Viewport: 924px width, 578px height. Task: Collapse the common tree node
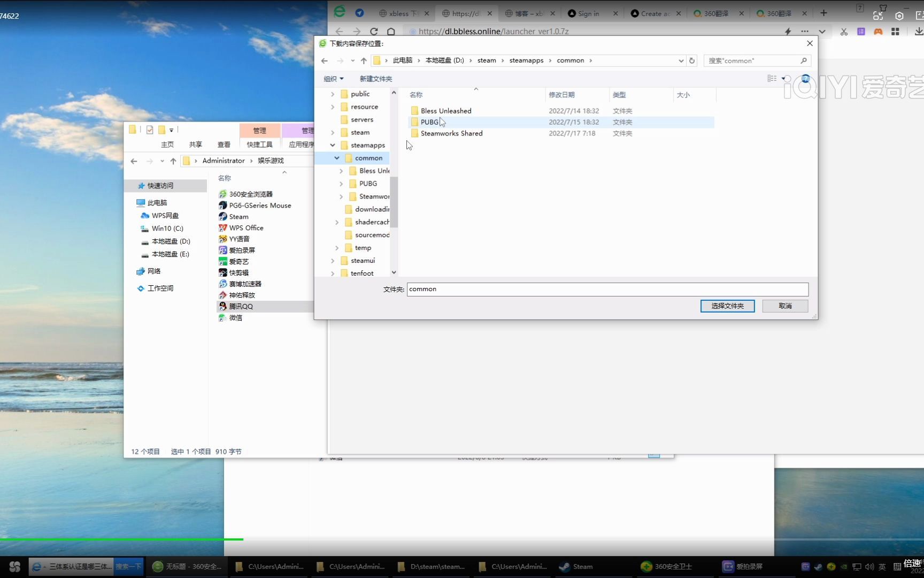[x=337, y=158]
